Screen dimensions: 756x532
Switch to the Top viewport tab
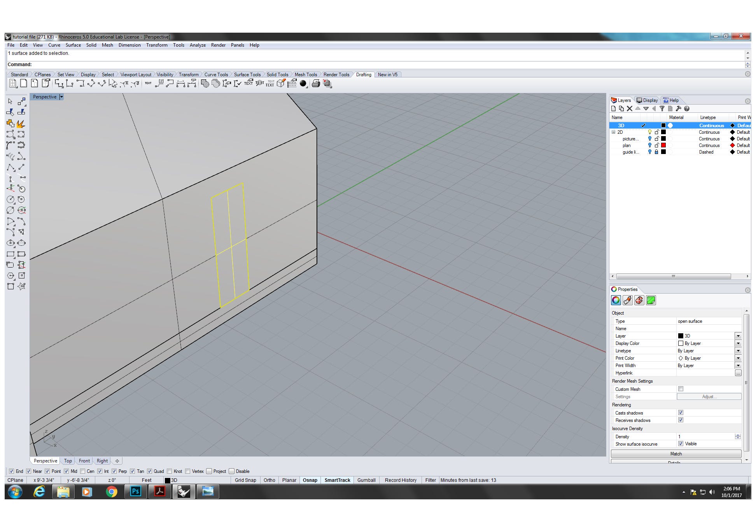pyautogui.click(x=68, y=461)
